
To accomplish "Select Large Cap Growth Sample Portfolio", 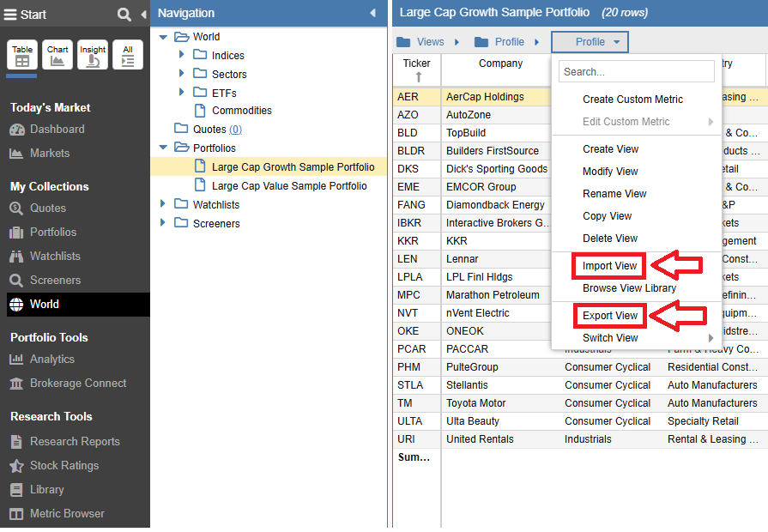I will tap(293, 167).
